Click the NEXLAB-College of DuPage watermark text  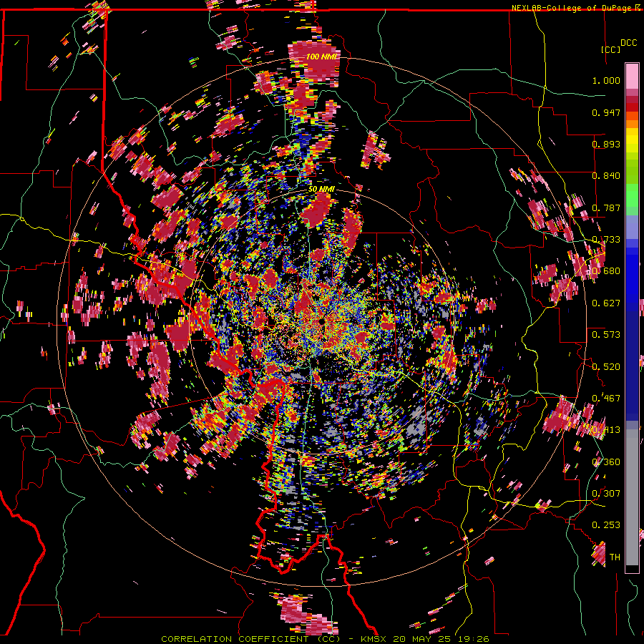577,8
